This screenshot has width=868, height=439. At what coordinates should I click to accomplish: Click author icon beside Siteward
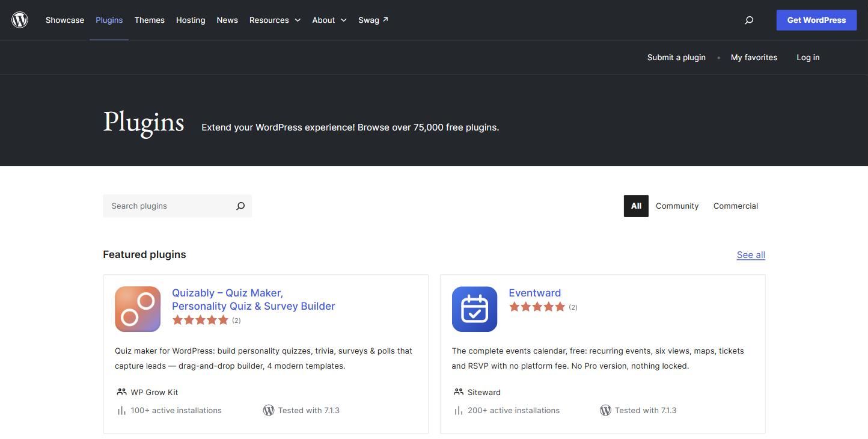point(459,392)
